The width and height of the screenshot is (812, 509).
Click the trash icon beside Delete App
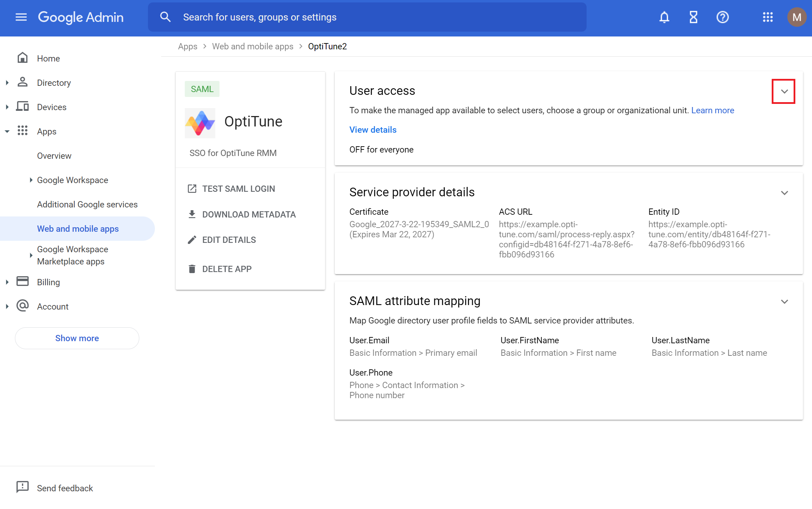pos(192,269)
